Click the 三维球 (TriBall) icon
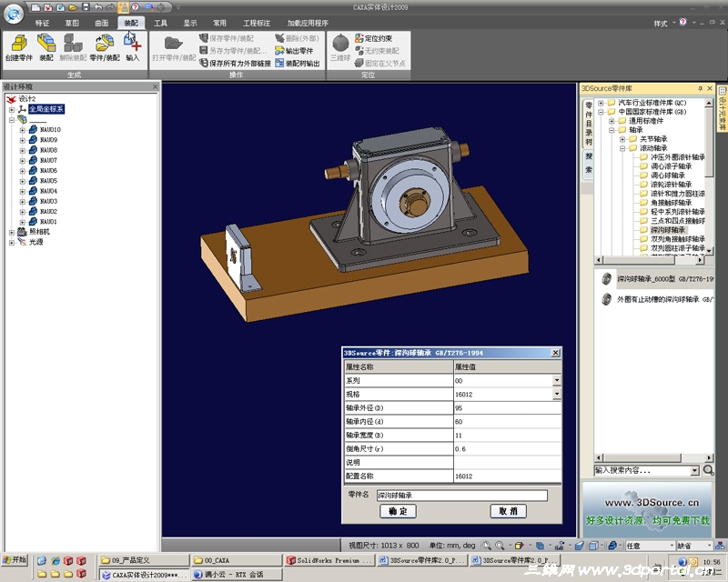The height and width of the screenshot is (582, 728). (x=340, y=43)
